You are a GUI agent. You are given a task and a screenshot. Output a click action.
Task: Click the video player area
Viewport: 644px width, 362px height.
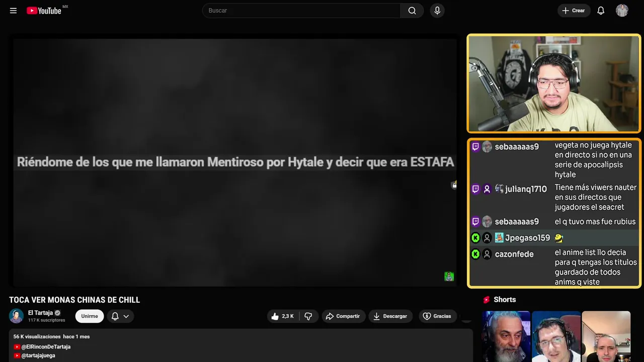click(x=235, y=162)
